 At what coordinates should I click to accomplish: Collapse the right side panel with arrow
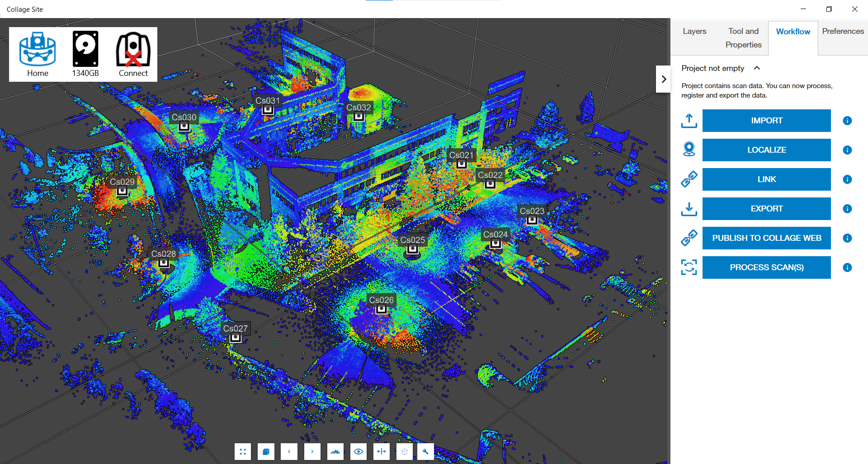(663, 79)
